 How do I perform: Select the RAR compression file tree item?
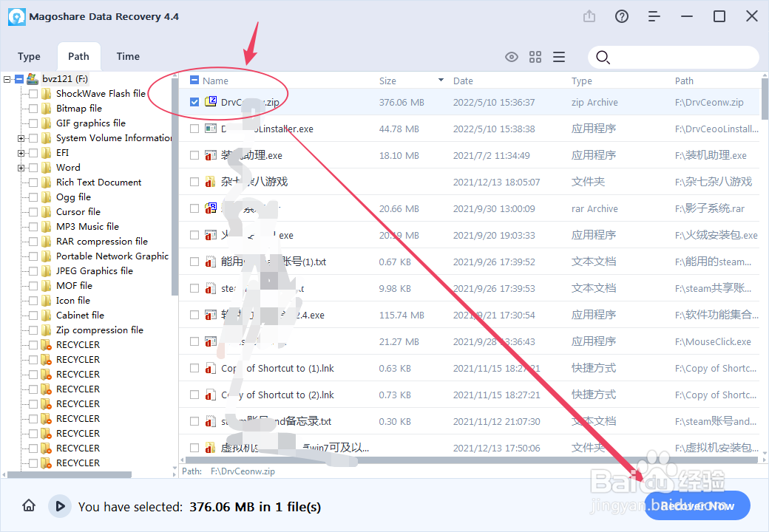tap(102, 242)
